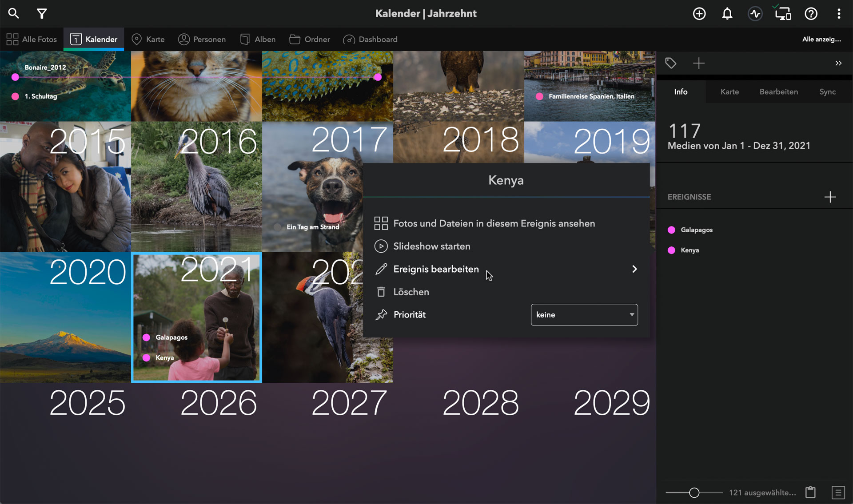Open the Alben view

click(x=258, y=40)
